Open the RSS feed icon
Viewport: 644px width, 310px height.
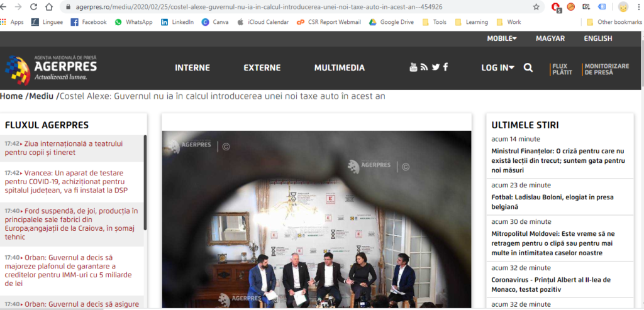pos(425,67)
